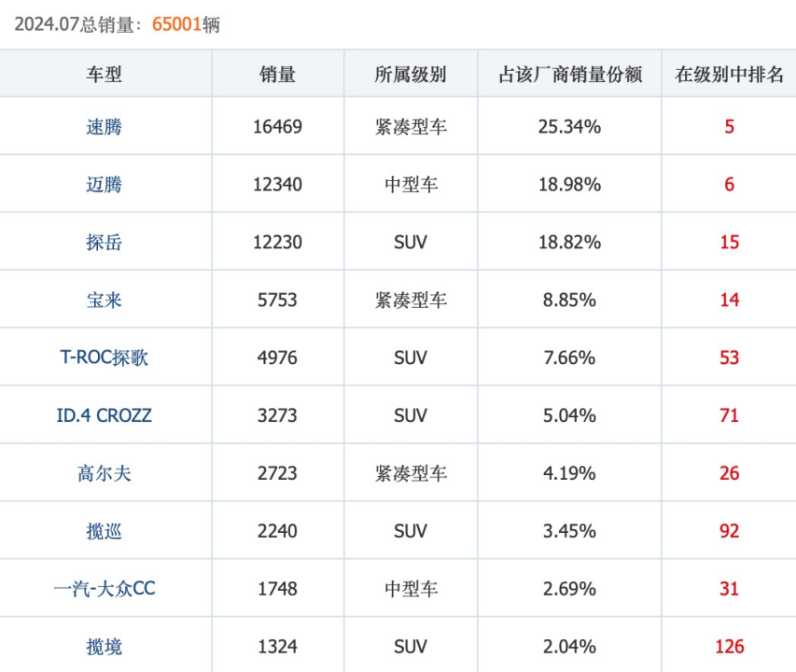Open the 宝来 model page
796x672 pixels.
pos(105,300)
